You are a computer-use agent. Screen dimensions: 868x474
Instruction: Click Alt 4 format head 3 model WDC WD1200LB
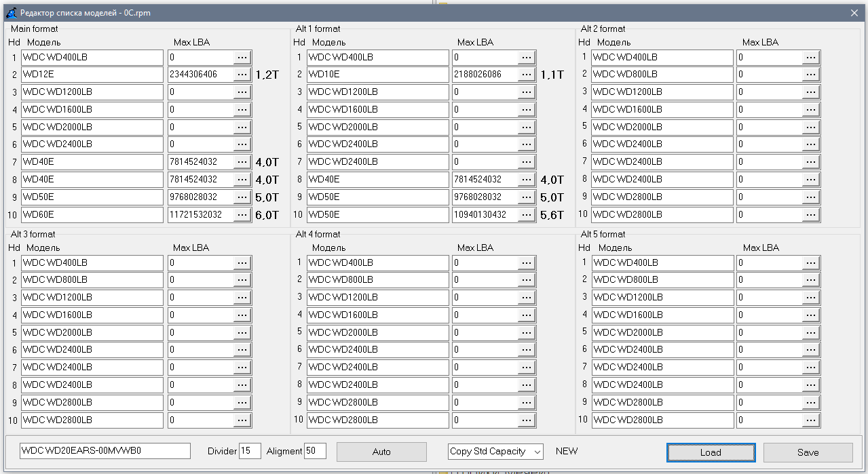pos(377,298)
